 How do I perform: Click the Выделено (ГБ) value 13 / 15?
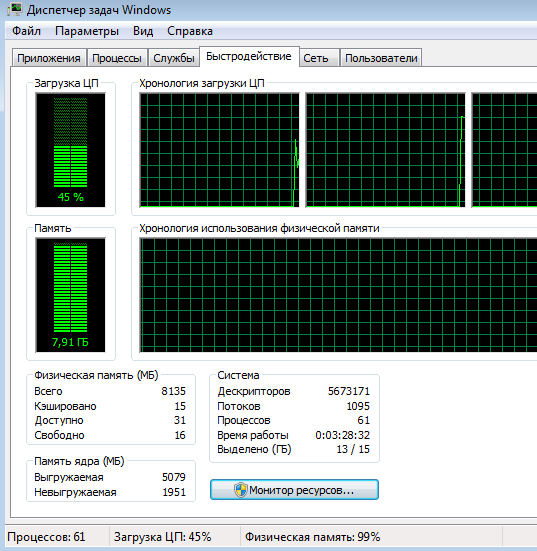click(353, 449)
